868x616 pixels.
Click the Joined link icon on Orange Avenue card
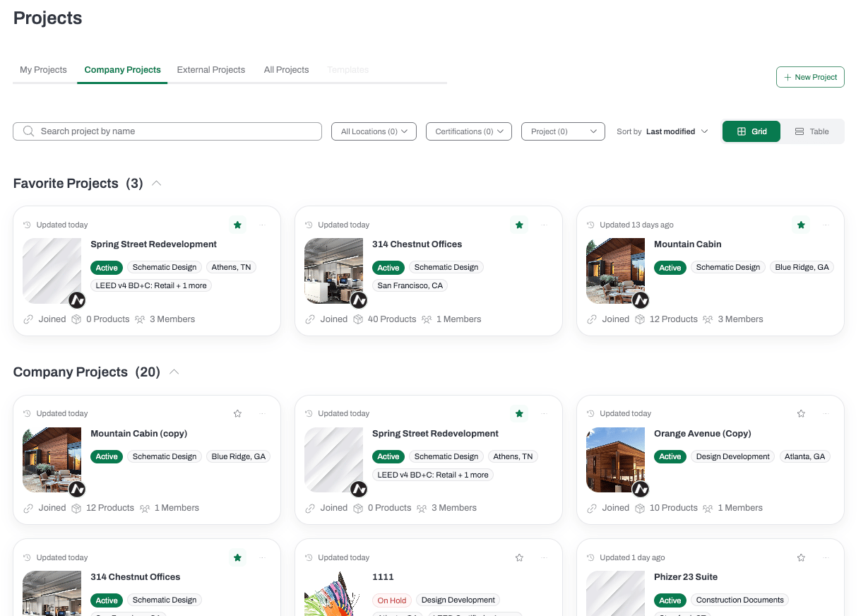593,508
